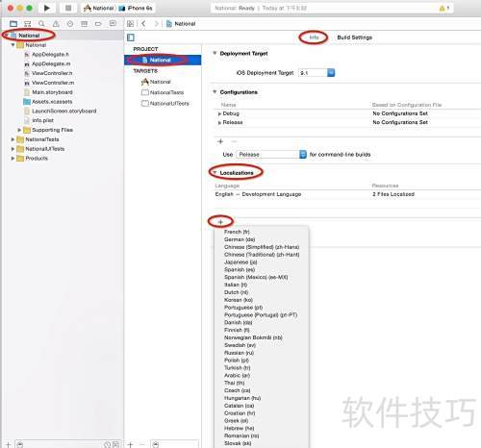Open the warning indicator in status bar
The height and width of the screenshot is (448, 481).
(443, 8)
